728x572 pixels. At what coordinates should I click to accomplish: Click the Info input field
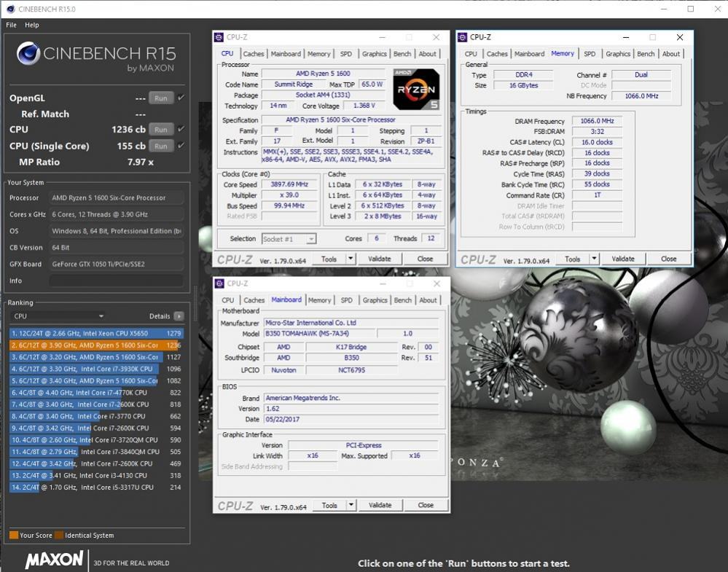coord(116,281)
